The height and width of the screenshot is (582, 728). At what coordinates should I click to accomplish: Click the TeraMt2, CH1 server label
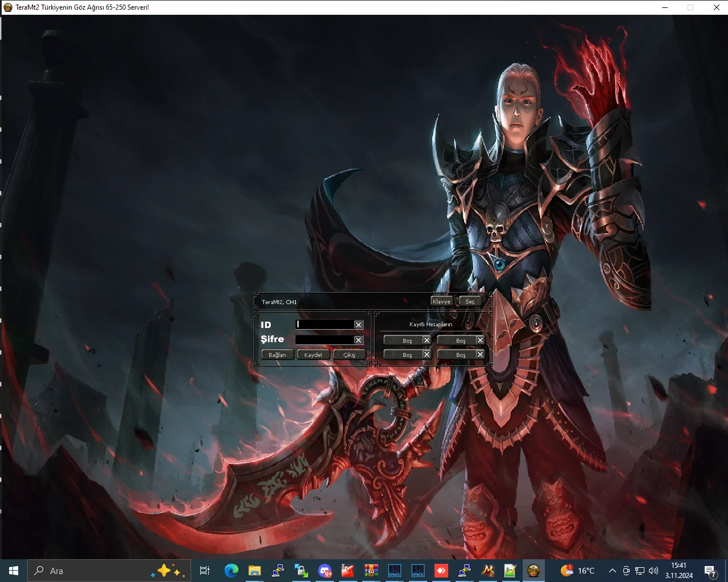click(x=279, y=302)
